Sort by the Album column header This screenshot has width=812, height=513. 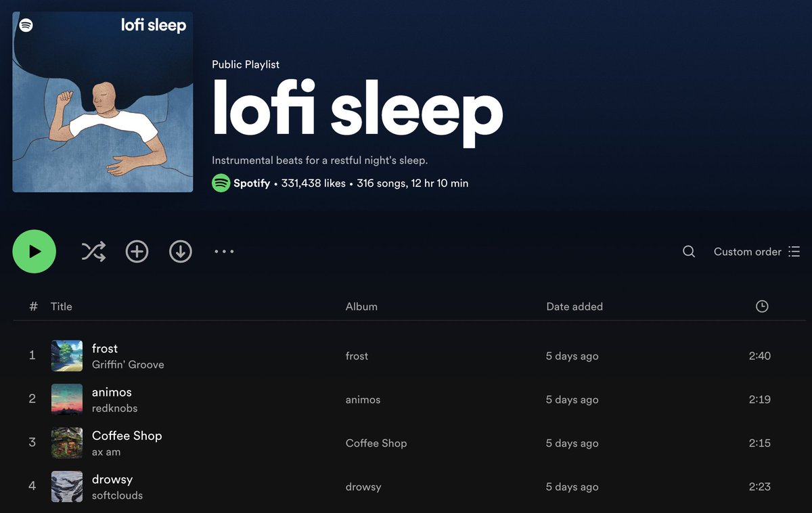click(361, 307)
